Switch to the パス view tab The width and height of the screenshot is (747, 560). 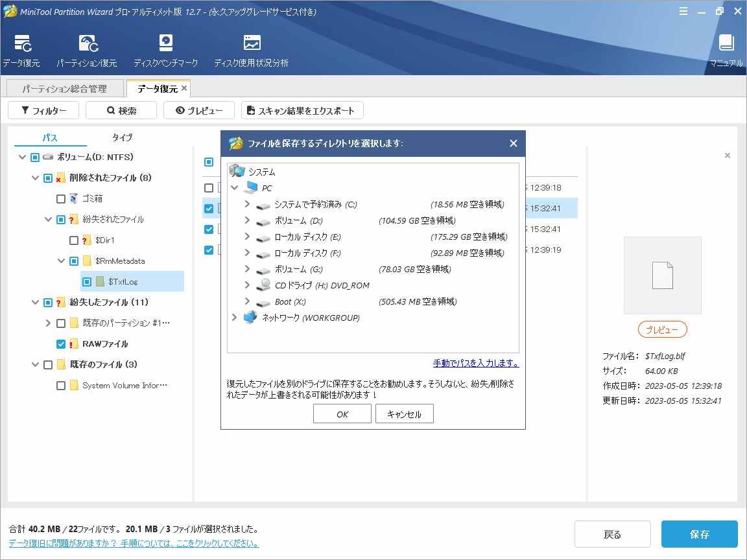pos(50,137)
